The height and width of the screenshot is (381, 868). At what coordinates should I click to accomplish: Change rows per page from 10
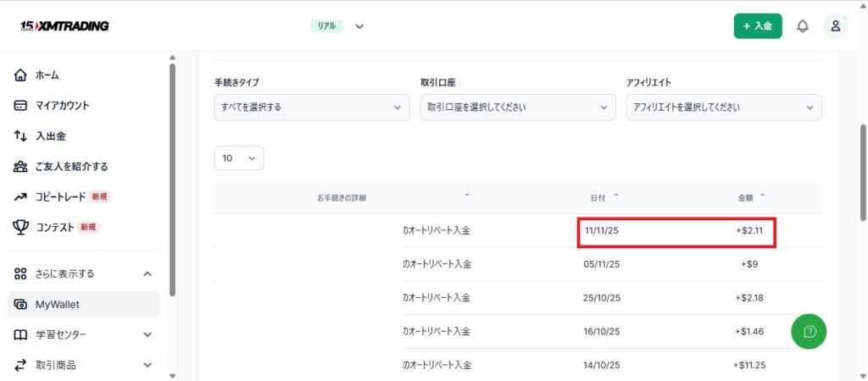point(238,158)
